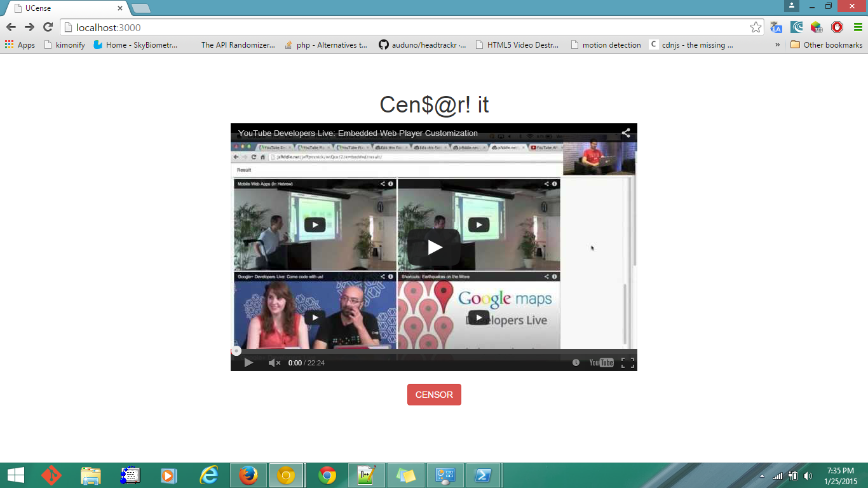Image resolution: width=868 pixels, height=488 pixels.
Task: Click the browser forward arrow
Action: click(29, 27)
